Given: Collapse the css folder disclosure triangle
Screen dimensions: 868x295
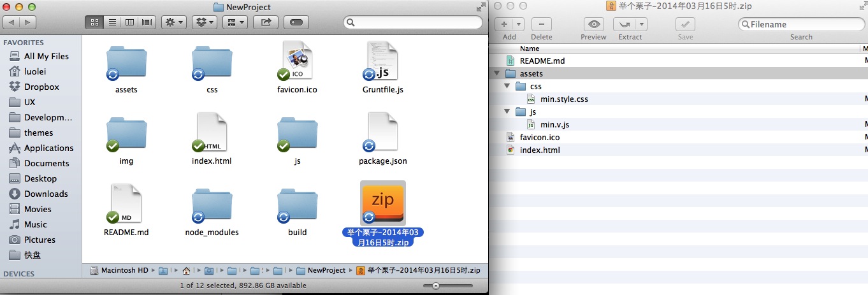Looking at the screenshot, I should tap(507, 87).
